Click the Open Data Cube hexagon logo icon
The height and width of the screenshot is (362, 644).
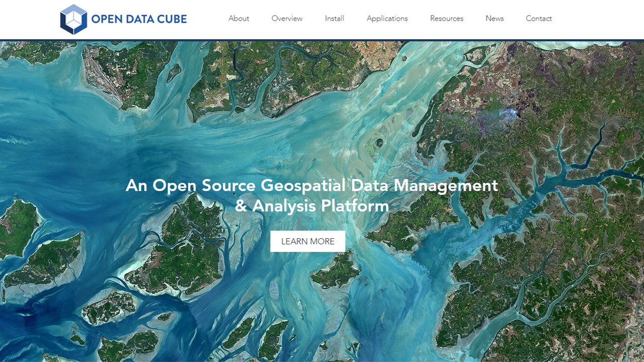(73, 19)
